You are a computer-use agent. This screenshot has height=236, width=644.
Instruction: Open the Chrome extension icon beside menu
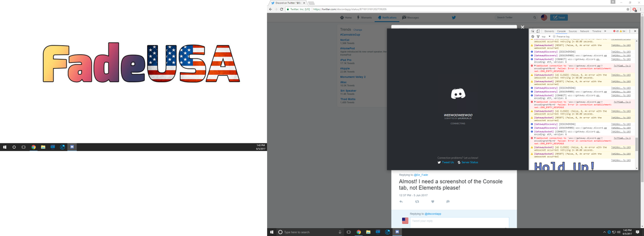point(635,9)
